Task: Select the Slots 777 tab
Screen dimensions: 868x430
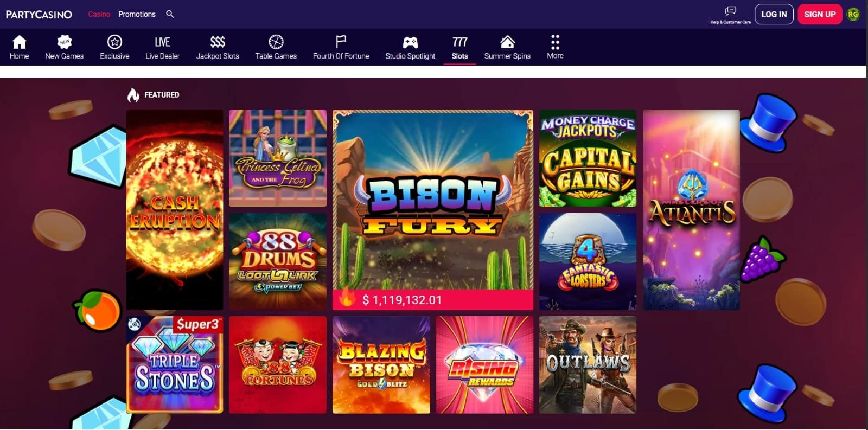Action: click(459, 47)
